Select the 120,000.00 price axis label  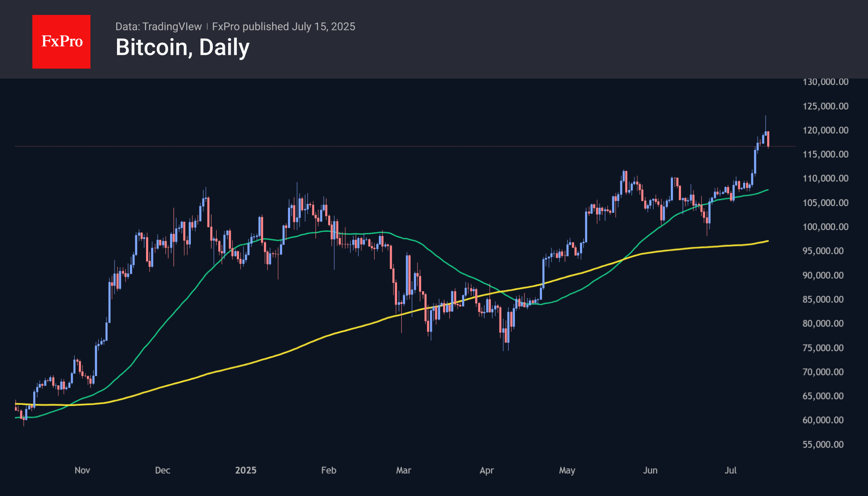point(825,130)
